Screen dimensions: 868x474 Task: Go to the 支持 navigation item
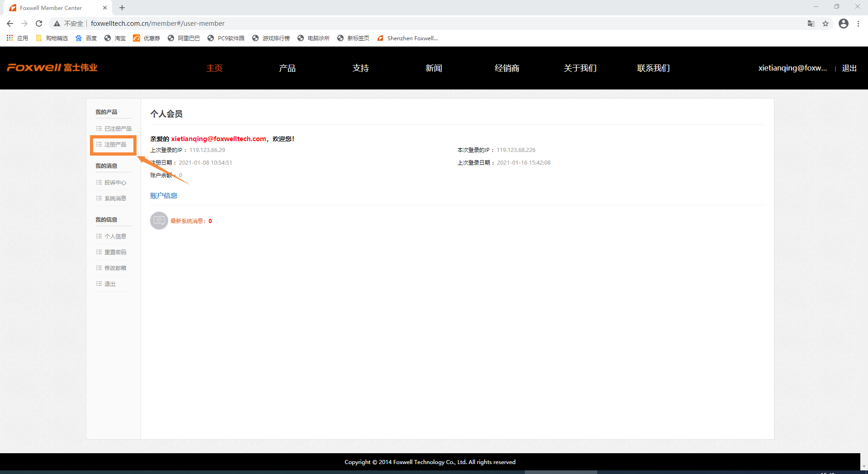(x=360, y=68)
